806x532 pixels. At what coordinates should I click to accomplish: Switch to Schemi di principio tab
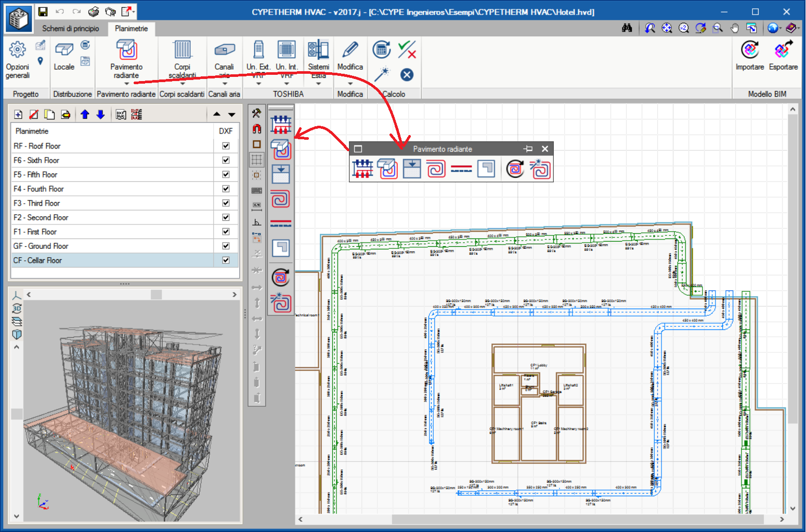(x=70, y=29)
